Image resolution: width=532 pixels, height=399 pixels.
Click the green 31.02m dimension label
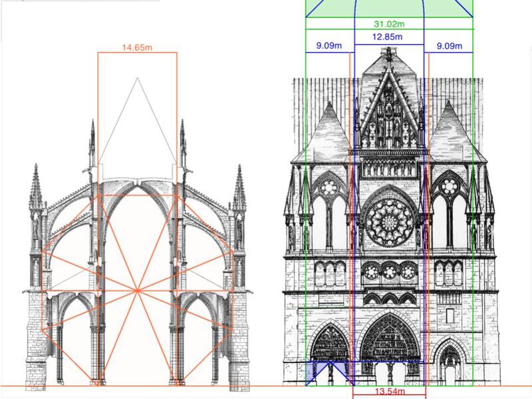click(389, 24)
